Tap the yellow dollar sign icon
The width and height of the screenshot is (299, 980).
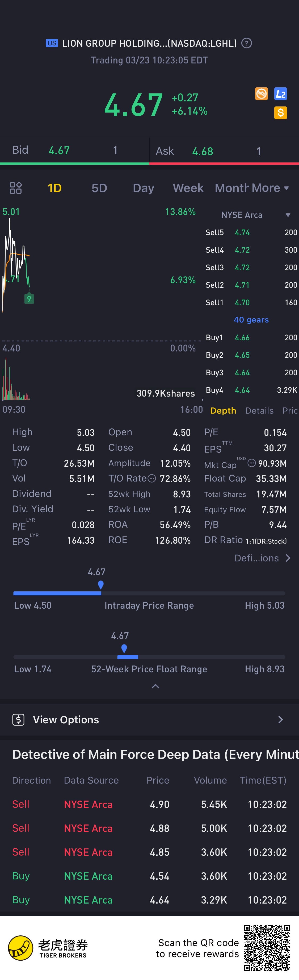(280, 113)
